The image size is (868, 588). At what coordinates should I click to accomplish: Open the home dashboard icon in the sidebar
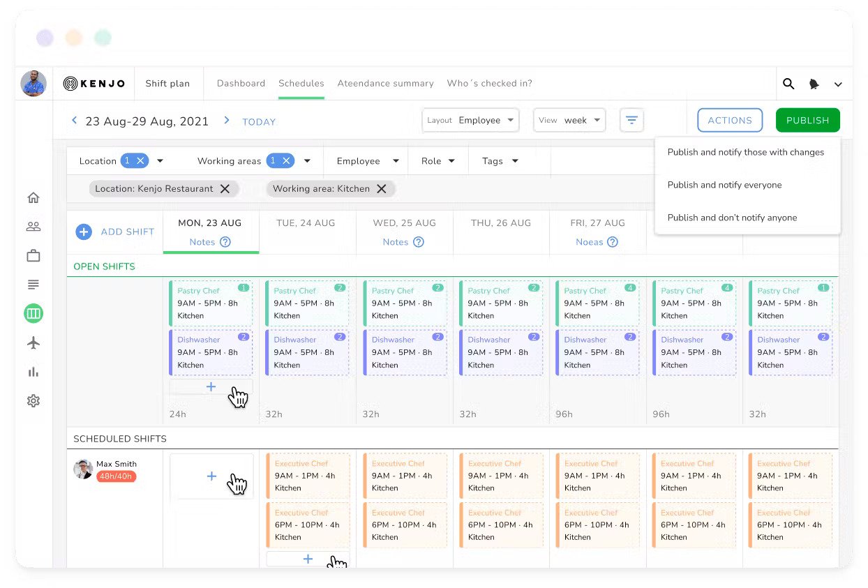33,197
